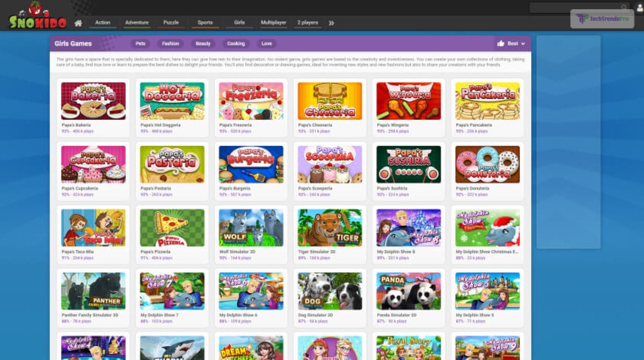This screenshot has height=360, width=644.
Task: Open My Dolphin Show 7 thumbnail
Action: coord(172,291)
